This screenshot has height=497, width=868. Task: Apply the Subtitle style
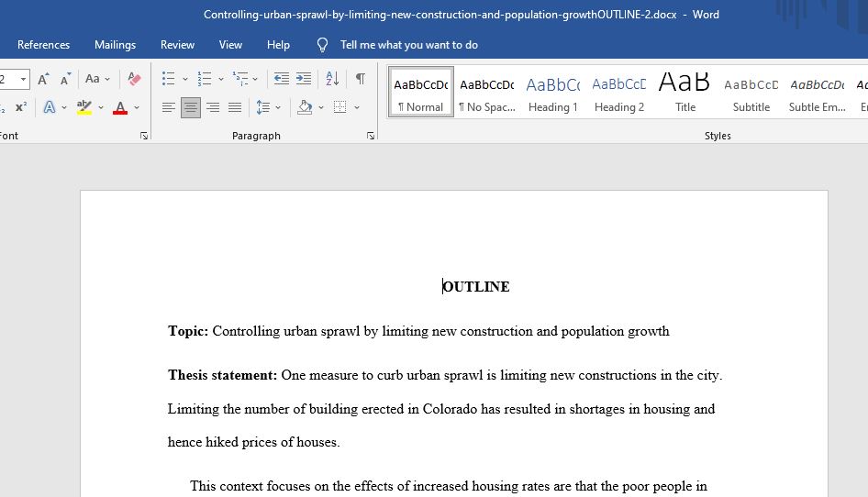click(x=751, y=92)
